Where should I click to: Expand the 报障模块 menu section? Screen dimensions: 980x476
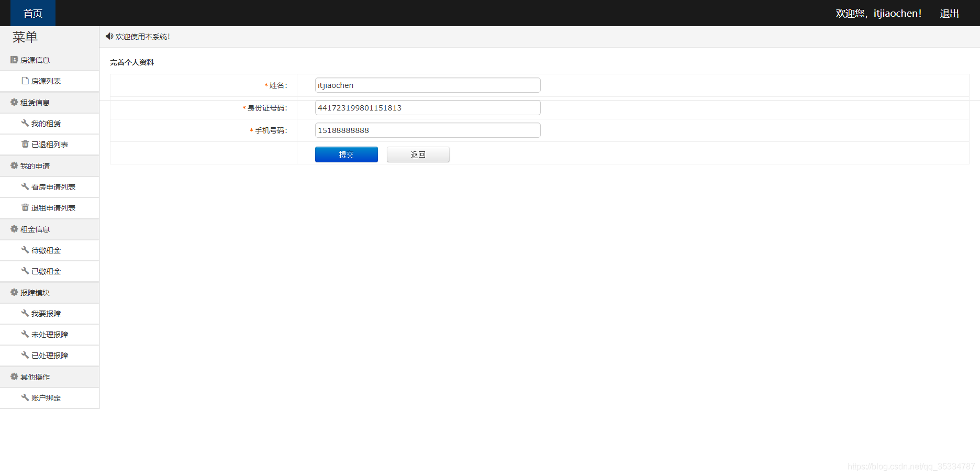[x=49, y=293]
